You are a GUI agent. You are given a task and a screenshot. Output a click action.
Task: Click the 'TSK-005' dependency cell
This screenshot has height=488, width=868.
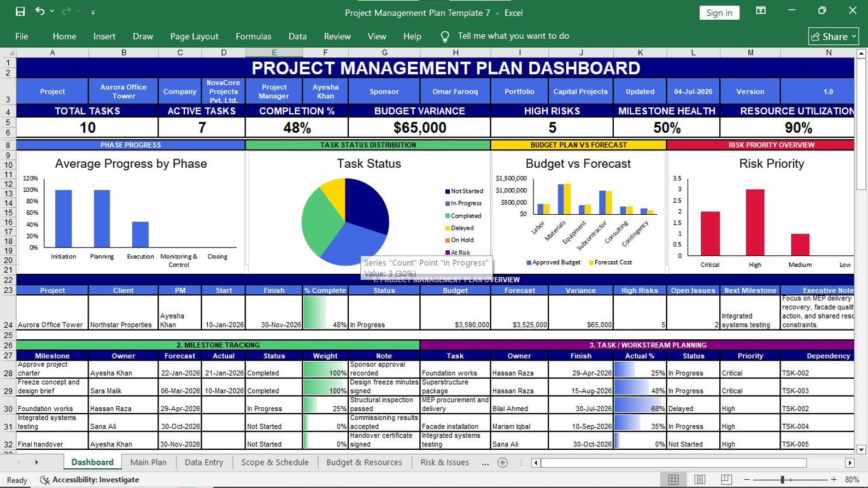(x=817, y=441)
